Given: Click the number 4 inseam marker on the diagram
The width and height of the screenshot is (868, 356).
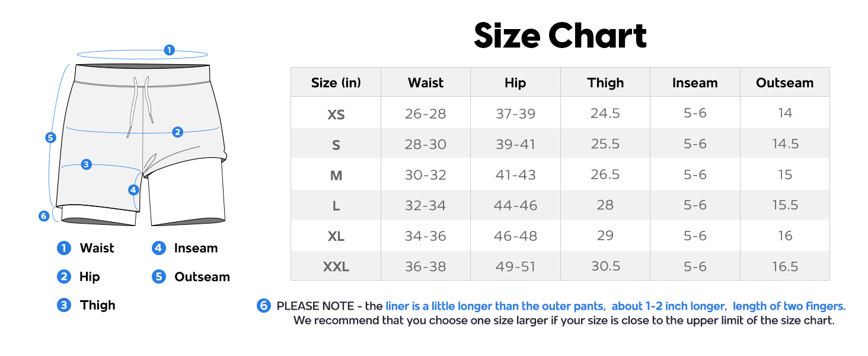Looking at the screenshot, I should (x=133, y=190).
